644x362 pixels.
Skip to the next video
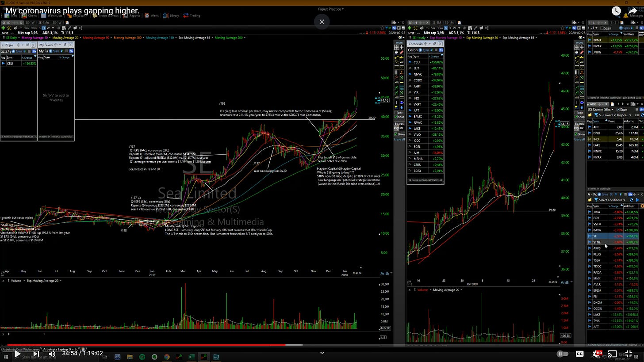[x=36, y=354]
